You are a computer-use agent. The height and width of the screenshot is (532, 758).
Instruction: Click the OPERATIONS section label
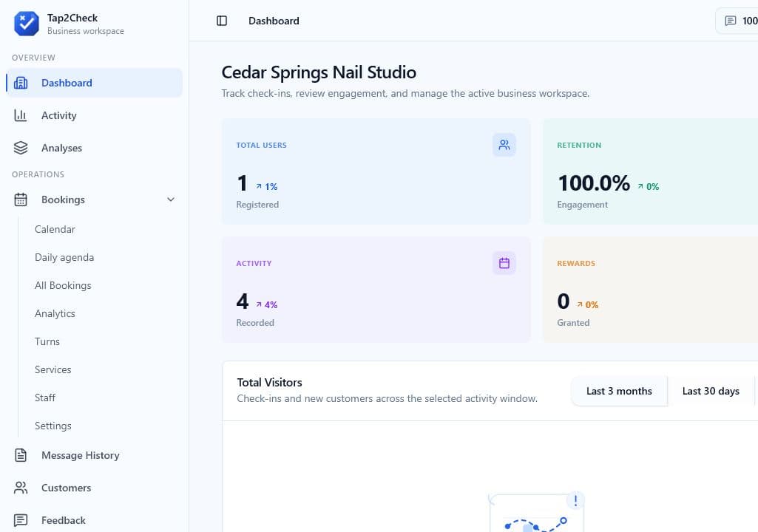(38, 174)
